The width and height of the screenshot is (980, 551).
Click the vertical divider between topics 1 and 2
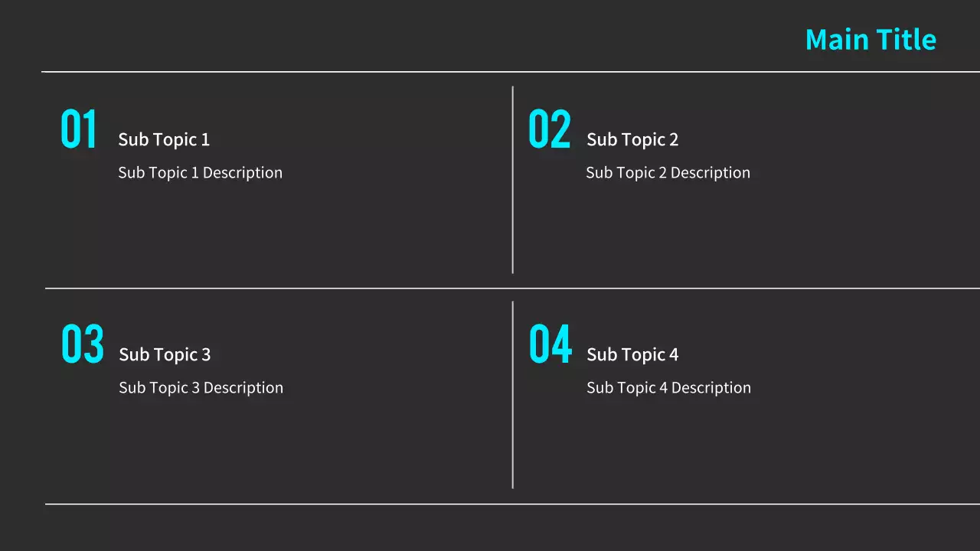pyautogui.click(x=513, y=180)
